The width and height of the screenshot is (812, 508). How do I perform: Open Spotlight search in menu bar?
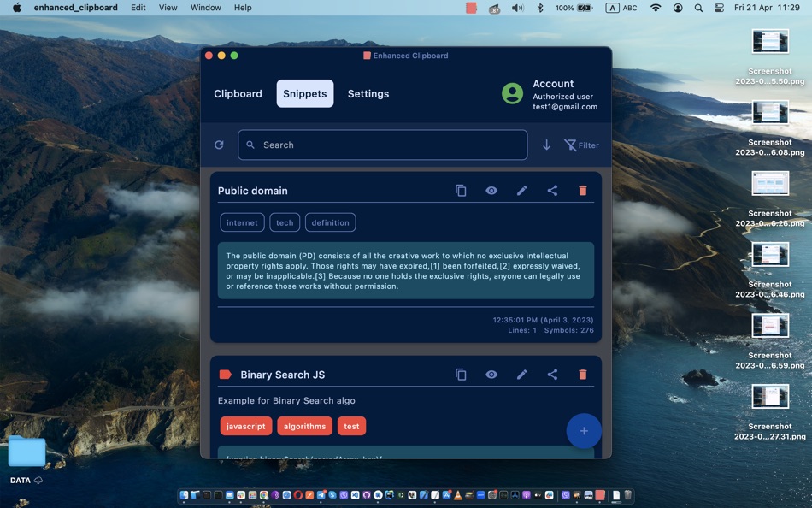698,8
